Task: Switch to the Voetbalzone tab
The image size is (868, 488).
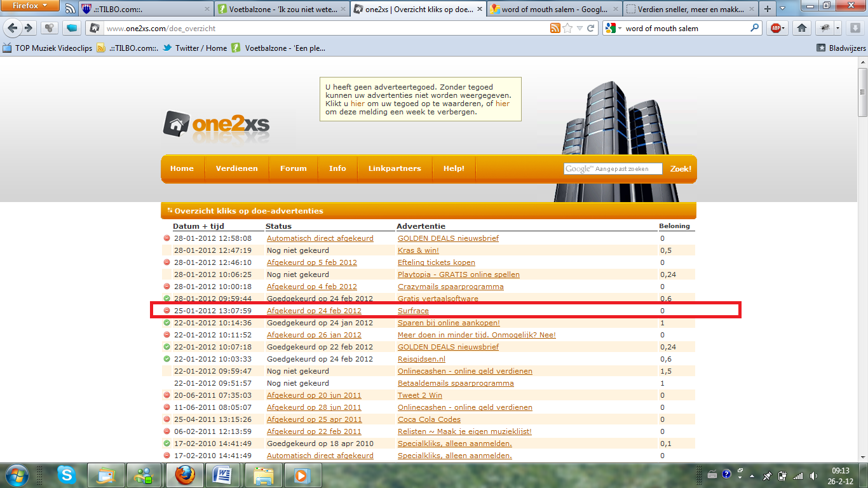Action: pyautogui.click(x=281, y=9)
